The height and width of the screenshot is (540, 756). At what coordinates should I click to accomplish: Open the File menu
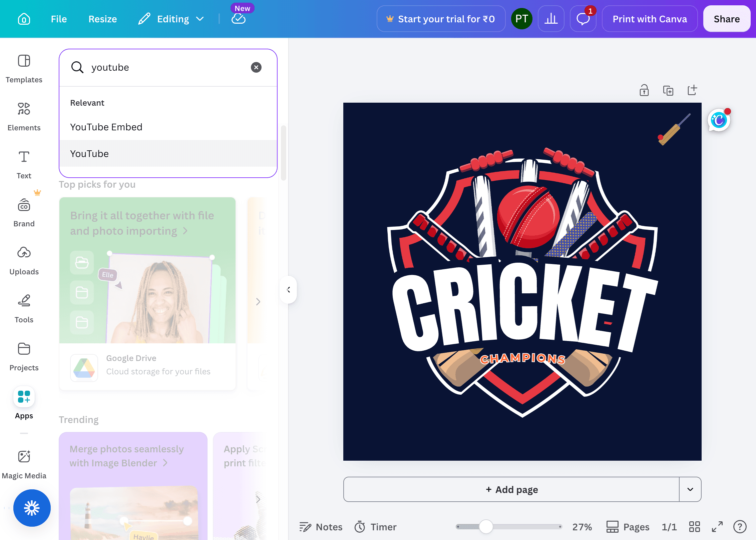[59, 19]
